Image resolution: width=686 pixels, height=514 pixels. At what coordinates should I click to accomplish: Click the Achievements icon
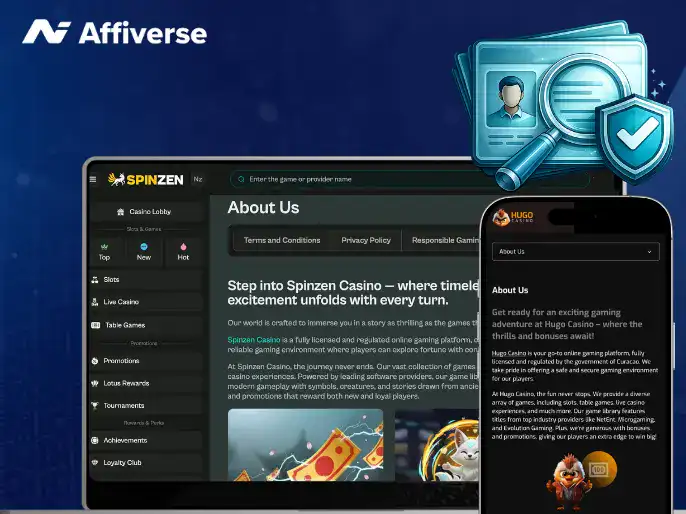pos(94,441)
